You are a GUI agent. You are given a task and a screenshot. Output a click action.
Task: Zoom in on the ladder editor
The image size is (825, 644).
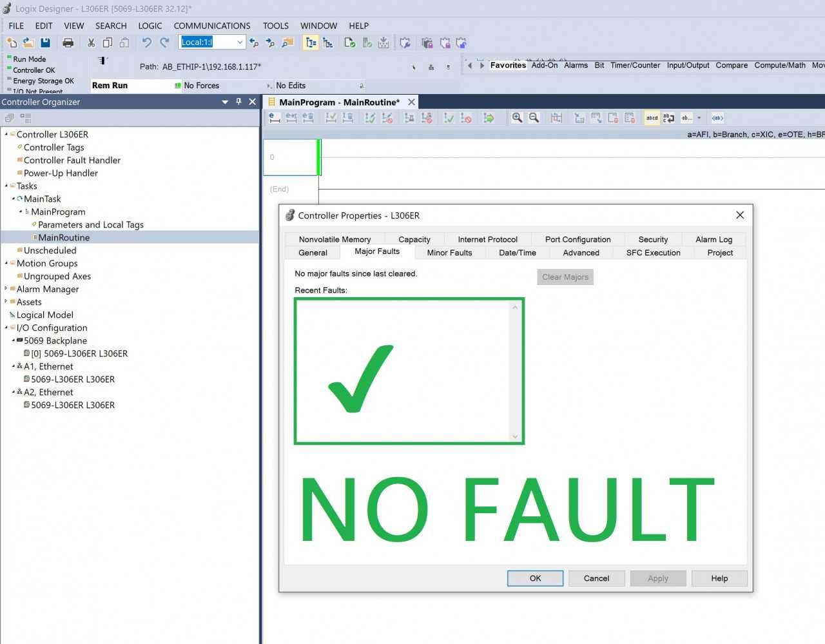(x=517, y=118)
